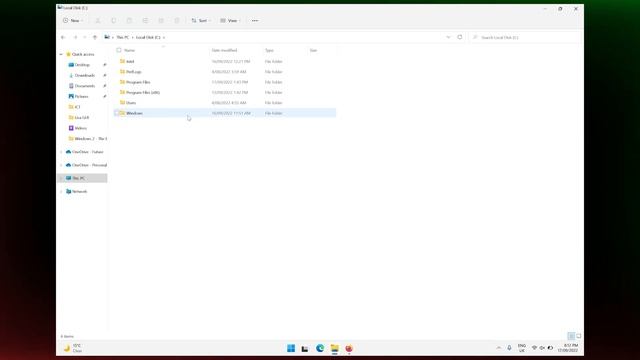Viewport: 640px width, 360px height.
Task: Click the Share icon in the toolbar
Action: coord(161,20)
